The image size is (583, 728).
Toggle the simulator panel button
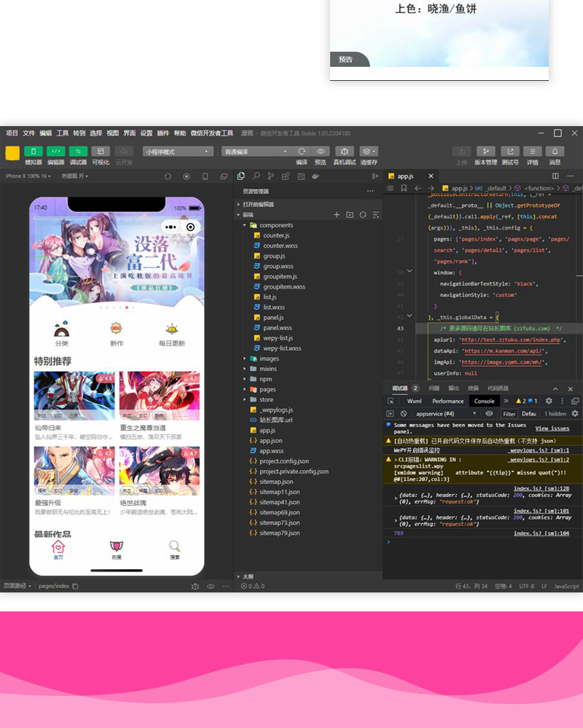34,152
